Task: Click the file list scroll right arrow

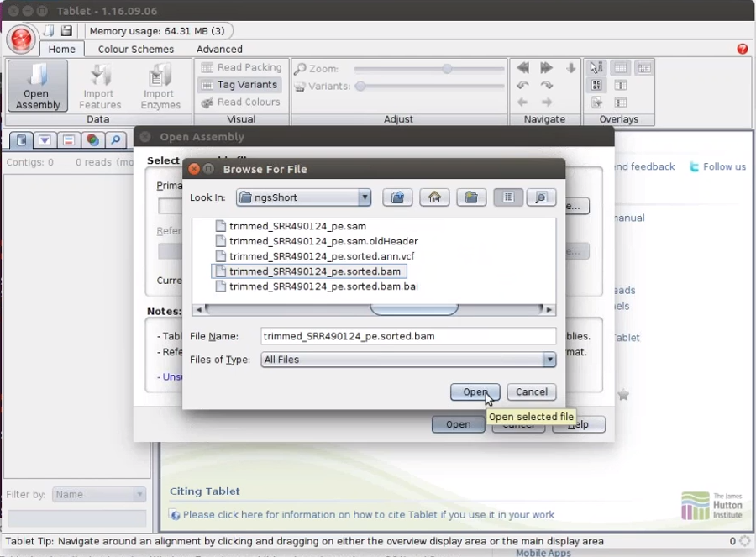Action: pos(549,310)
